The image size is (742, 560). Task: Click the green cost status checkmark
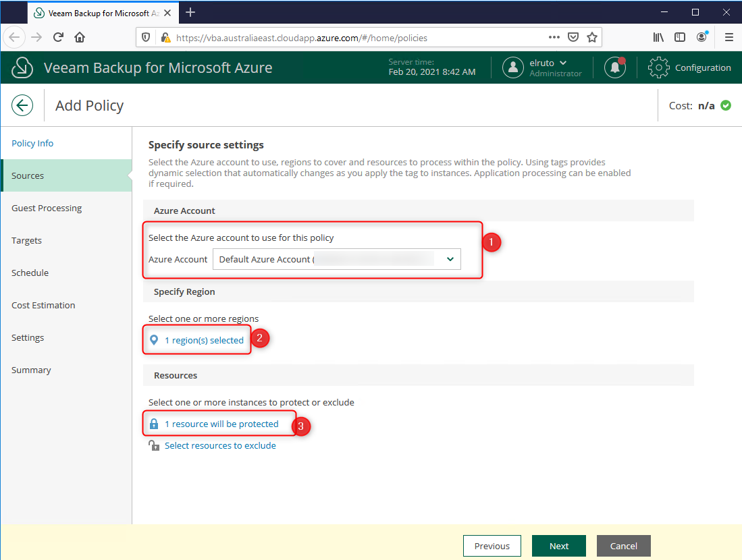point(726,105)
